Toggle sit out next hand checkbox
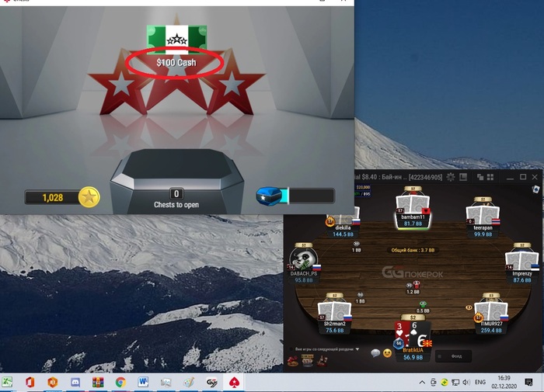This screenshot has width=544, height=392. tap(291, 349)
